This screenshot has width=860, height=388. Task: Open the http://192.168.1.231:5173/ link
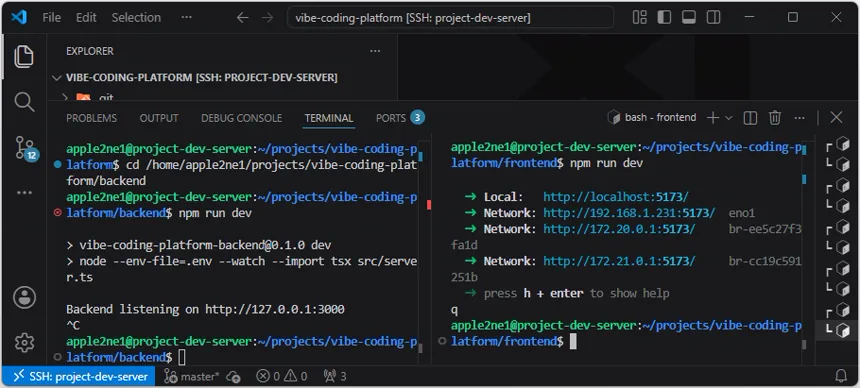point(629,213)
